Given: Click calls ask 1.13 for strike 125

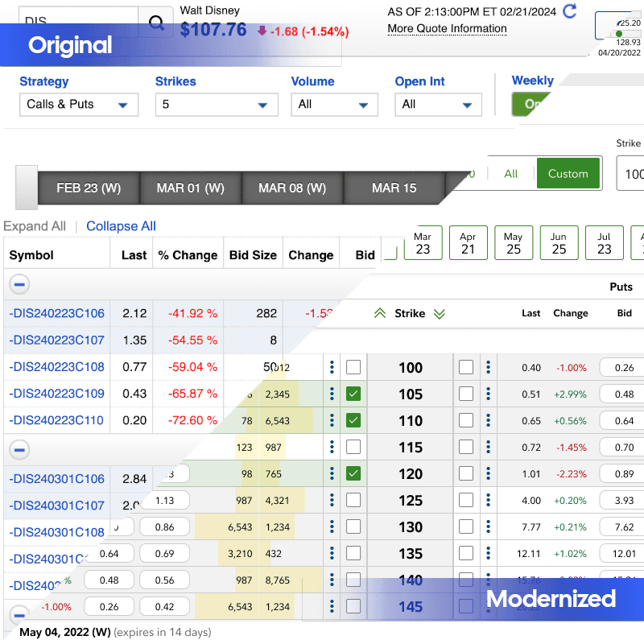Looking at the screenshot, I should click(x=165, y=500).
